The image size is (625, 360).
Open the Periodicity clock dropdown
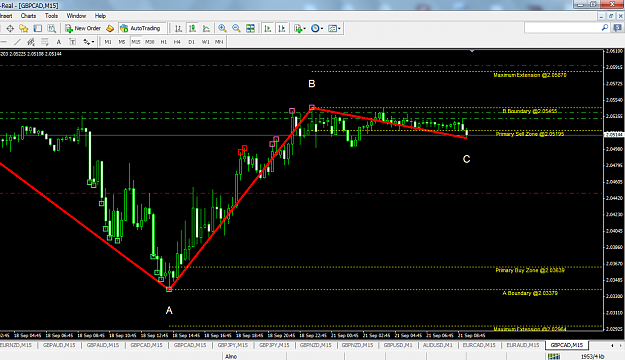[x=317, y=28]
